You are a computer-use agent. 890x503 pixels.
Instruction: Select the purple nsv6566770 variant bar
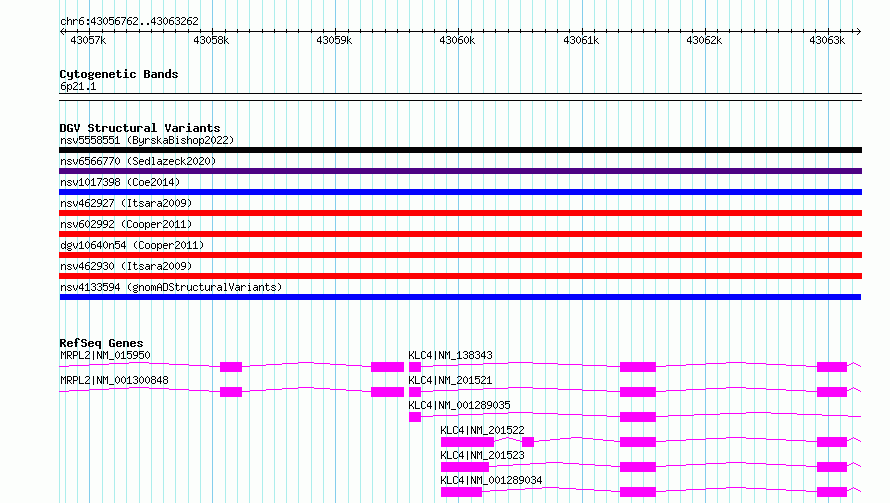[460, 171]
